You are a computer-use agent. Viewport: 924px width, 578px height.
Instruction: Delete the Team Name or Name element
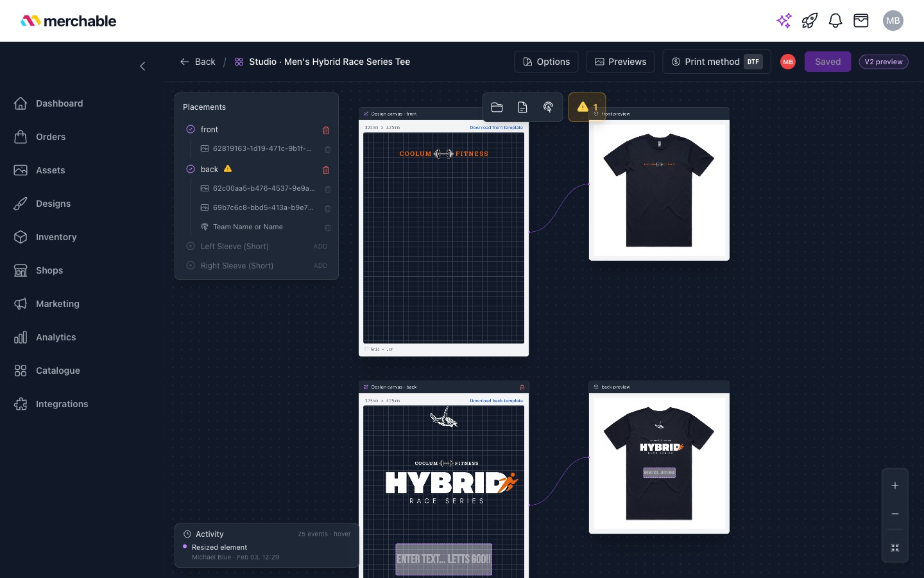[328, 227]
